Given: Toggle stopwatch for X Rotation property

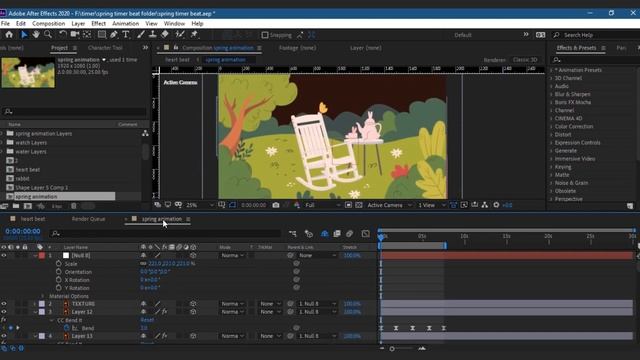Looking at the screenshot, I should [59, 280].
